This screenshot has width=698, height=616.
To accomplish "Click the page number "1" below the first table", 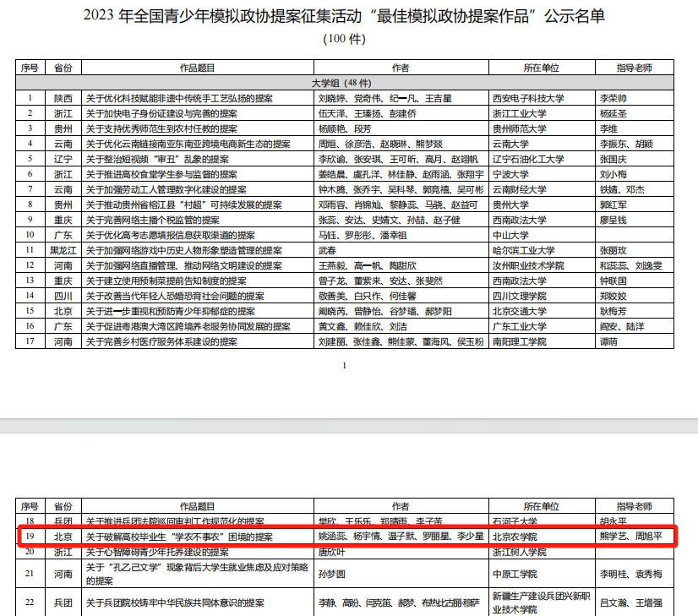I will (345, 365).
